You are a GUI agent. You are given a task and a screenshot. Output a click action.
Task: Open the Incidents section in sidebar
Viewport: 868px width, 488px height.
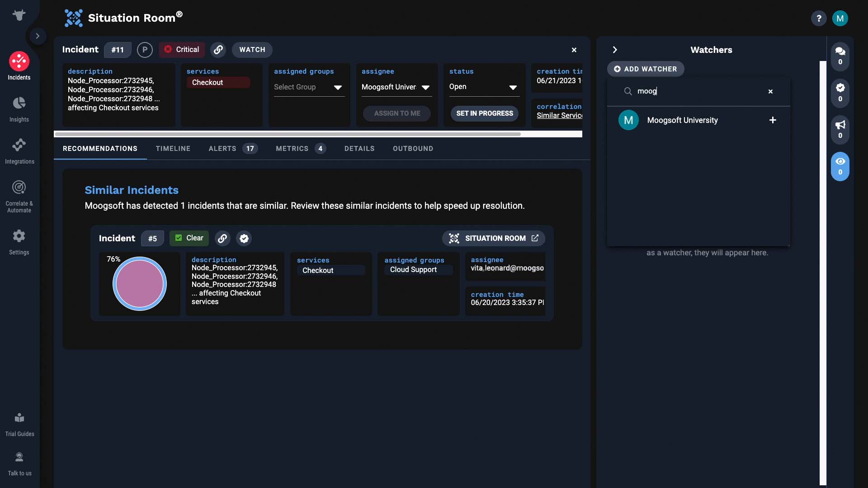(19, 66)
